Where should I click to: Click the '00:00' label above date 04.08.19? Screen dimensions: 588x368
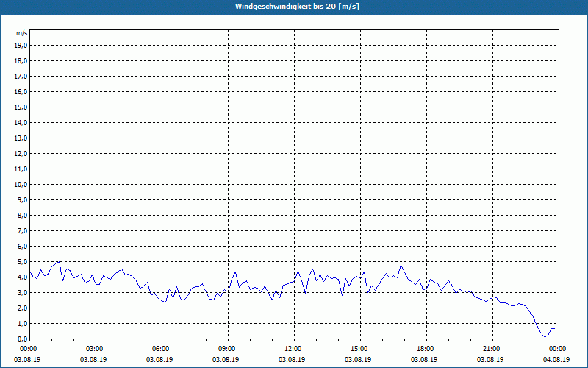[559, 349]
